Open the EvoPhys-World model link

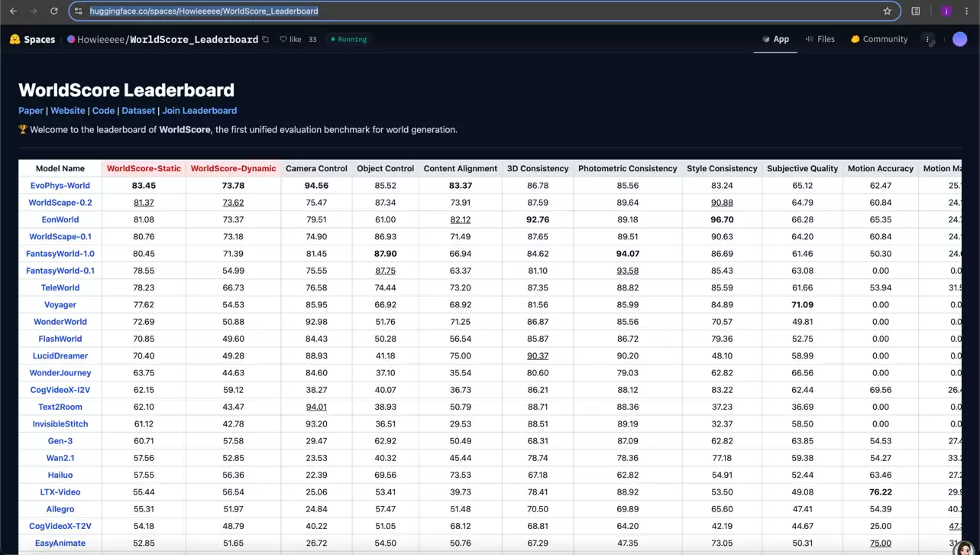60,186
